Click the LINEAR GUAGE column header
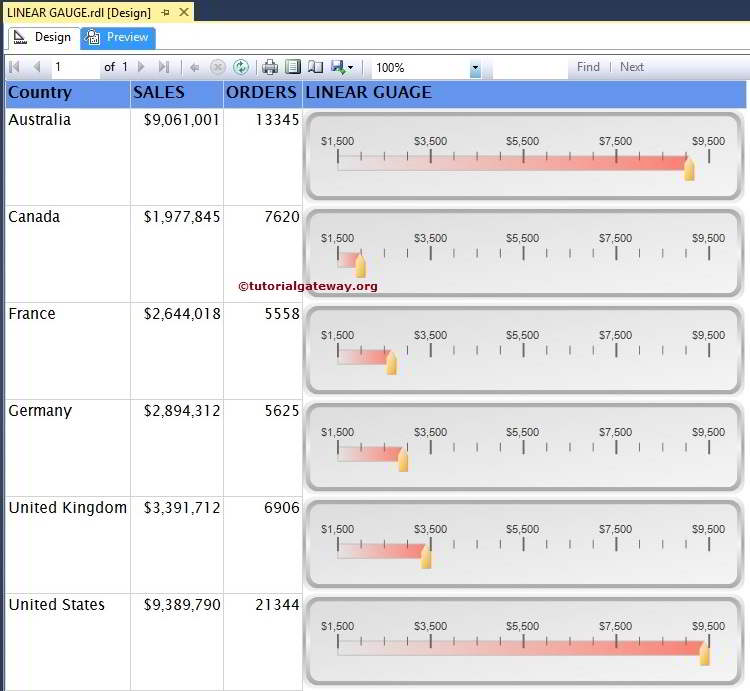This screenshot has height=691, width=750. pyautogui.click(x=524, y=93)
